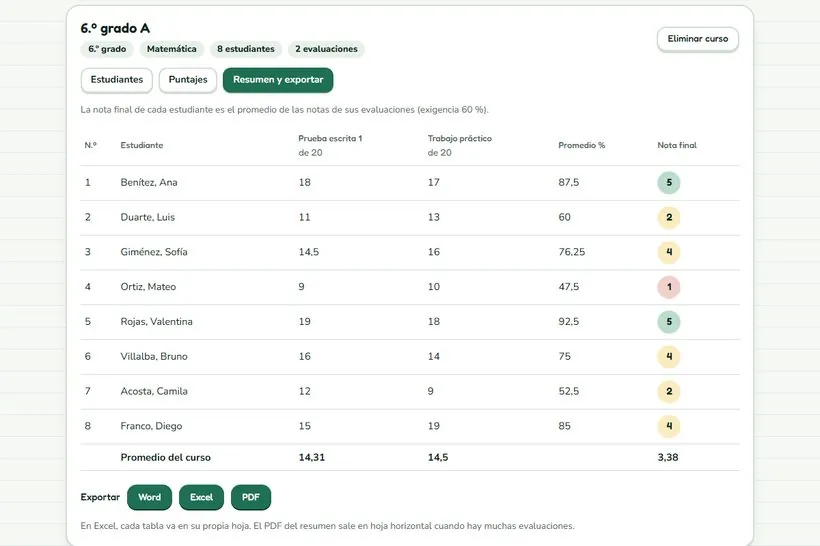Viewport: 820px width, 546px height.
Task: Click the Promedio del curso row label
Action: pyautogui.click(x=165, y=458)
